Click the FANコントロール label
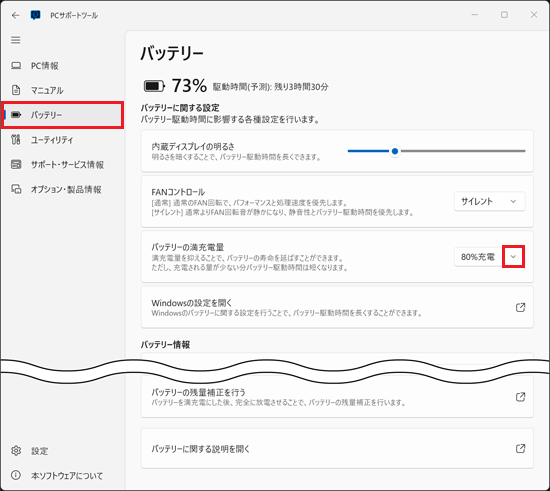The width and height of the screenshot is (550, 491). click(178, 192)
